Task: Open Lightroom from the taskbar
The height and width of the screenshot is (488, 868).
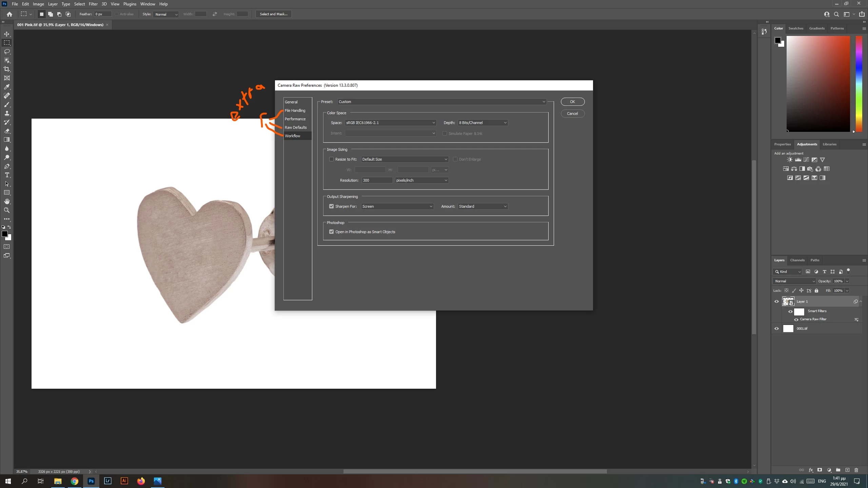Action: [108, 481]
